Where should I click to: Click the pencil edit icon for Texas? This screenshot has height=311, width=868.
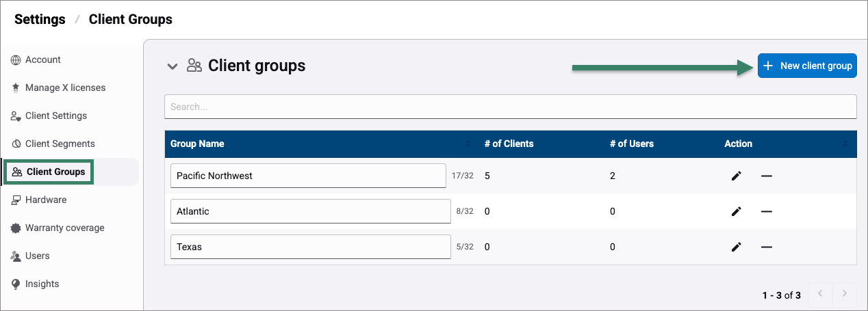(736, 247)
